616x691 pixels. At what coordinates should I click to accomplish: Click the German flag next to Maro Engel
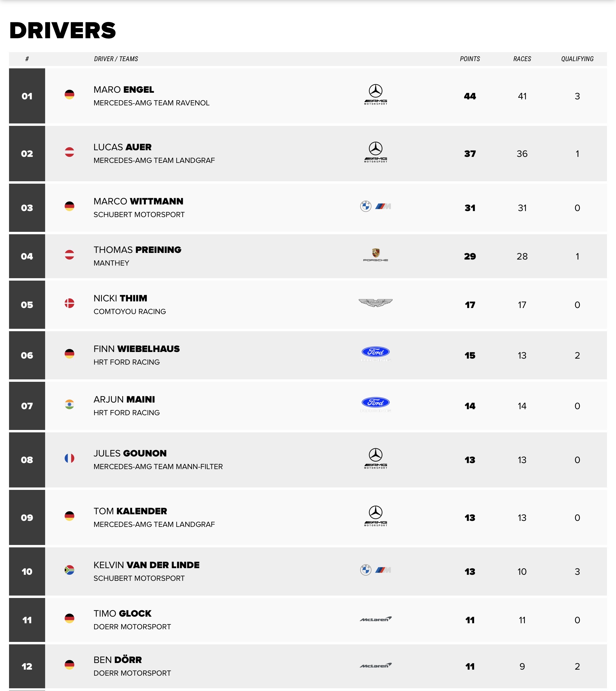(69, 95)
